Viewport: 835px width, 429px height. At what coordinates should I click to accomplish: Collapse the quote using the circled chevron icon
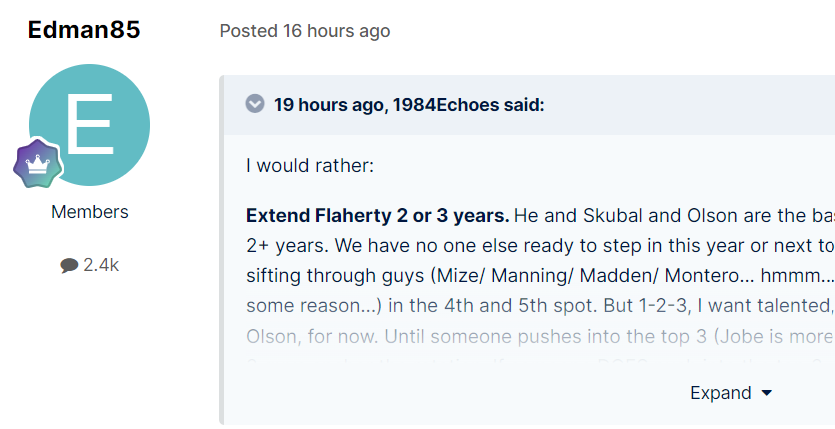255,104
